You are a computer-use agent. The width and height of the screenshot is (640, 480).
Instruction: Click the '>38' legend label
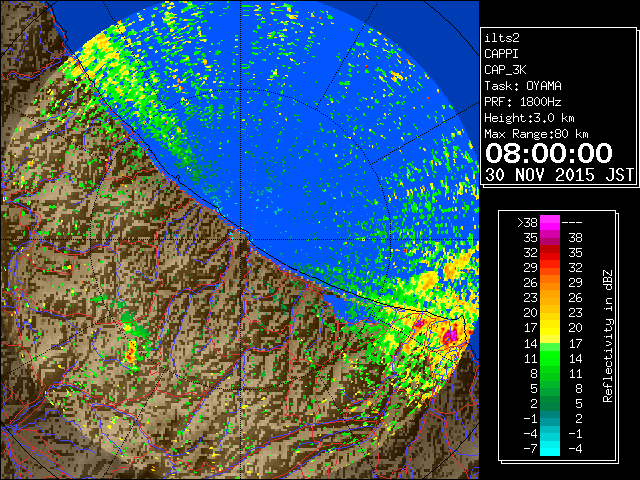pos(527,223)
